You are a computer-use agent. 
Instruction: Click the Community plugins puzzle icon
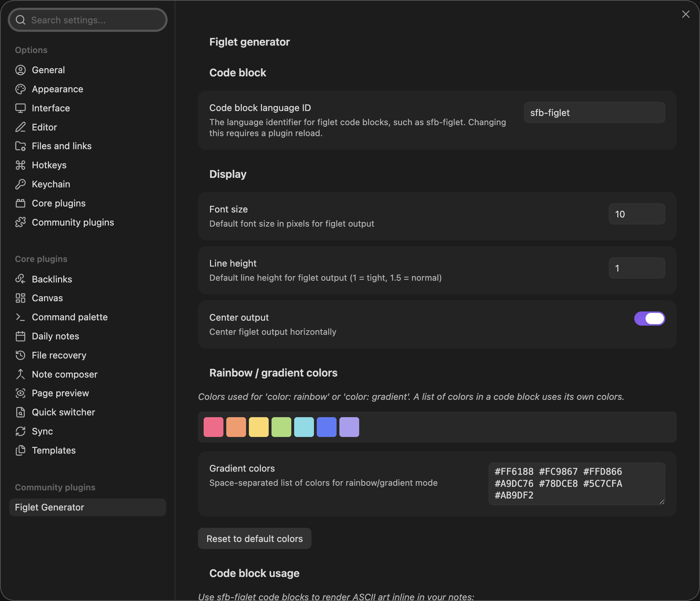(21, 222)
